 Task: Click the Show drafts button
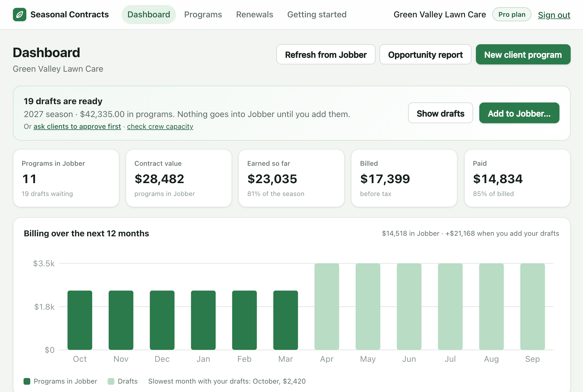coord(440,113)
